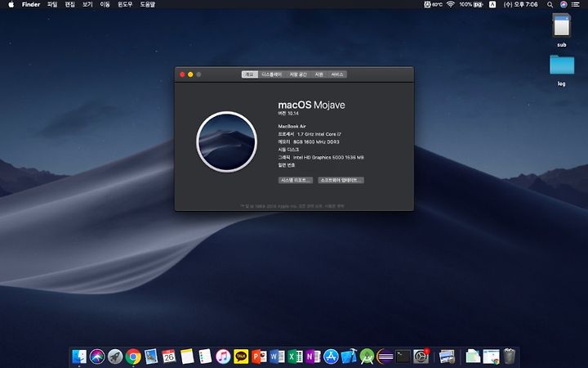
Task: Launch Android Studio
Action: tap(367, 357)
